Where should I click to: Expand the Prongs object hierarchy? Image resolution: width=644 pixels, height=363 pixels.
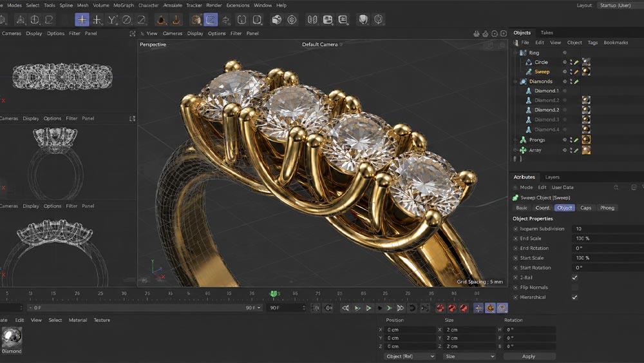pyautogui.click(x=515, y=140)
